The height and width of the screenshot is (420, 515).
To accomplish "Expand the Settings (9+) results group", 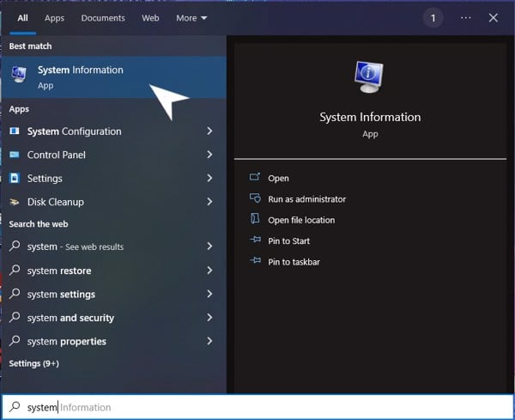I will click(33, 363).
